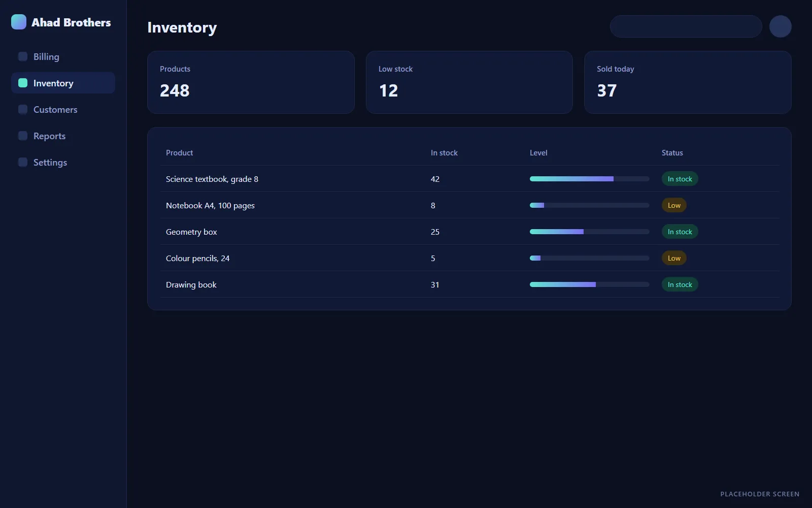
Task: Click stock value 25 for Geometry box
Action: pos(435,232)
